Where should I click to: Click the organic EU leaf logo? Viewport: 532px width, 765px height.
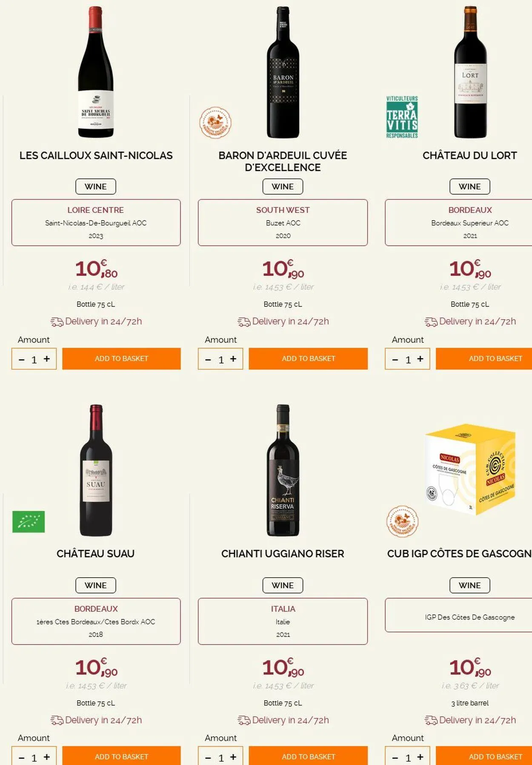[x=29, y=521]
